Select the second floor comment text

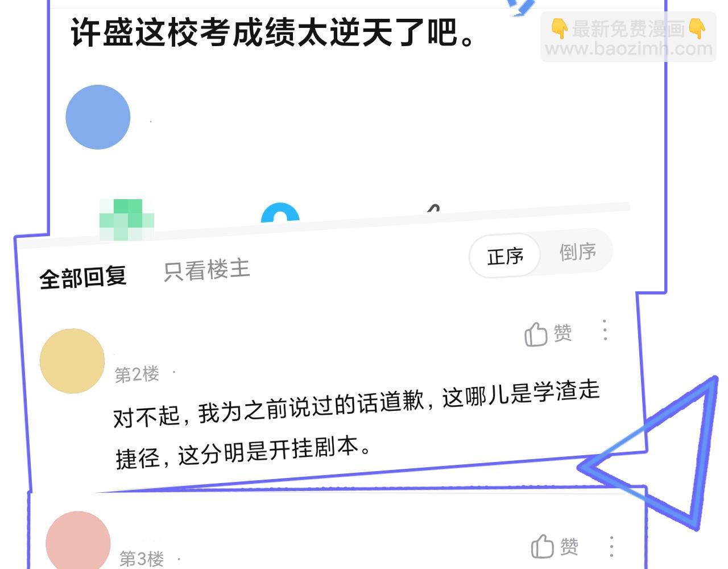tap(357, 424)
